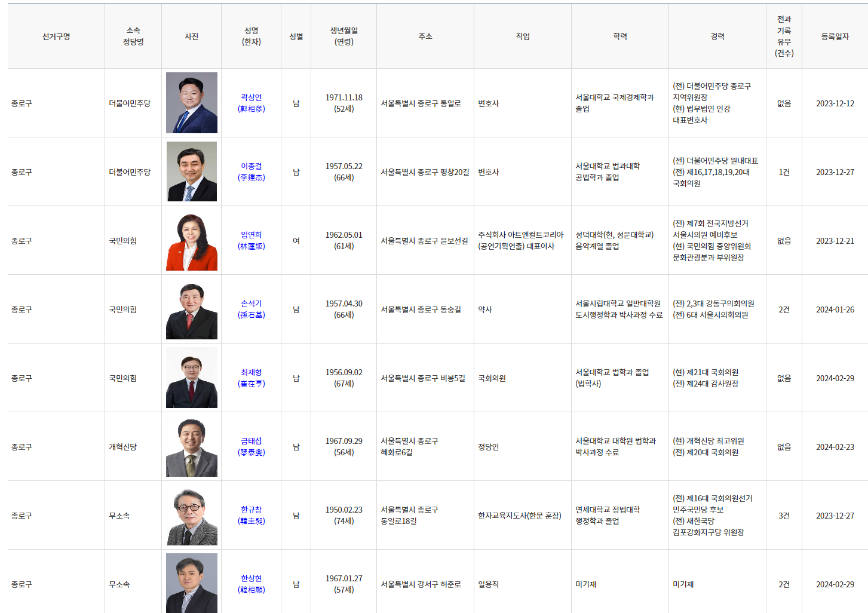Click the 전과기록유무(건수) column header

(784, 36)
